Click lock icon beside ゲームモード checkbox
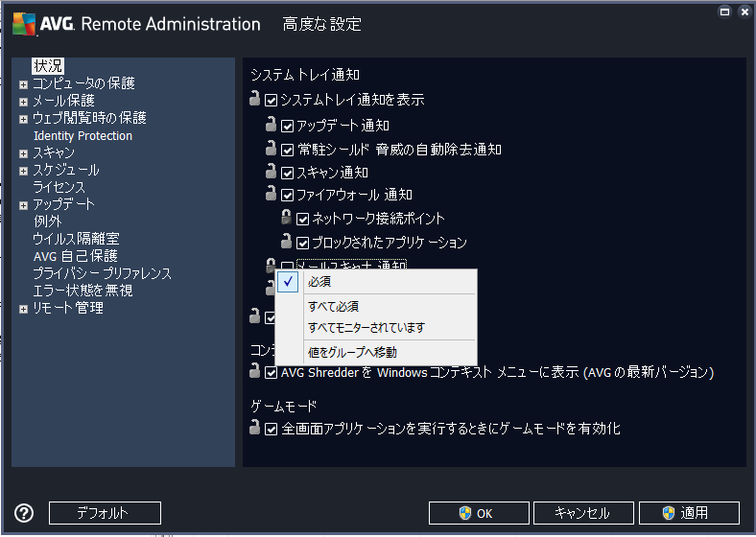This screenshot has height=537, width=756. point(255,427)
